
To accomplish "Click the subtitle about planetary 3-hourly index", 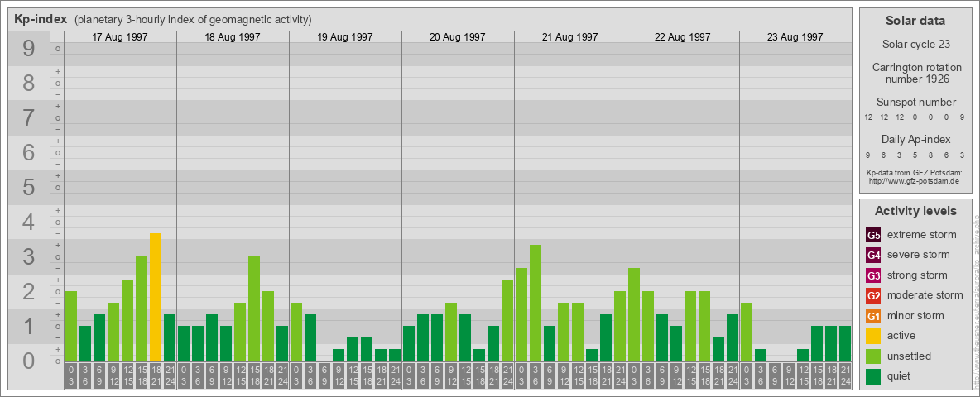I will [x=193, y=19].
